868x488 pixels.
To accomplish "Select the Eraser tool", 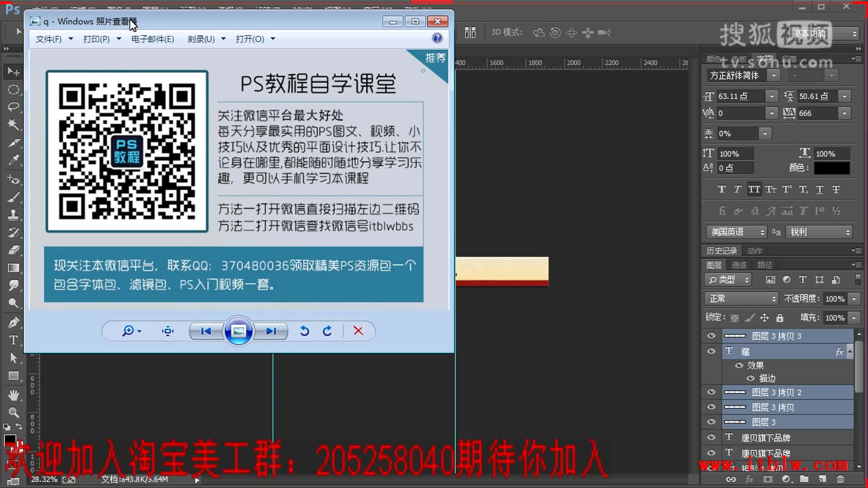I will coord(14,250).
